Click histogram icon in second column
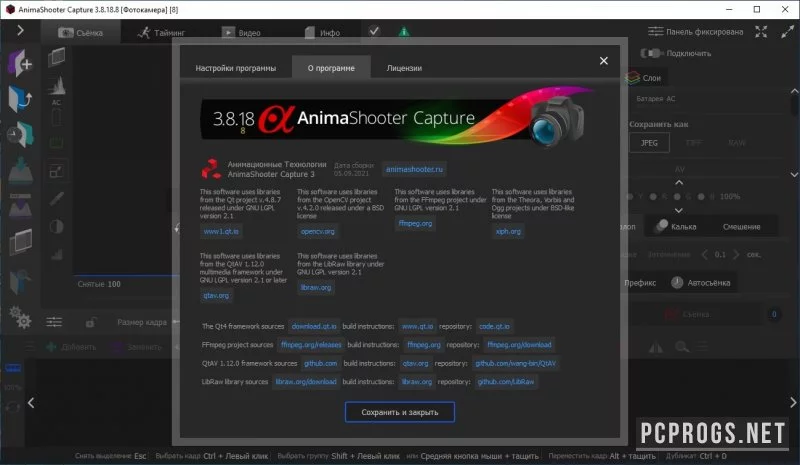Screen dimensions: 800x465 click(57, 85)
